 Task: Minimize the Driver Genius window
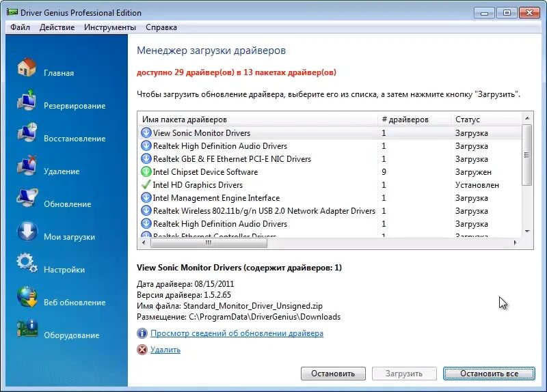coord(484,13)
